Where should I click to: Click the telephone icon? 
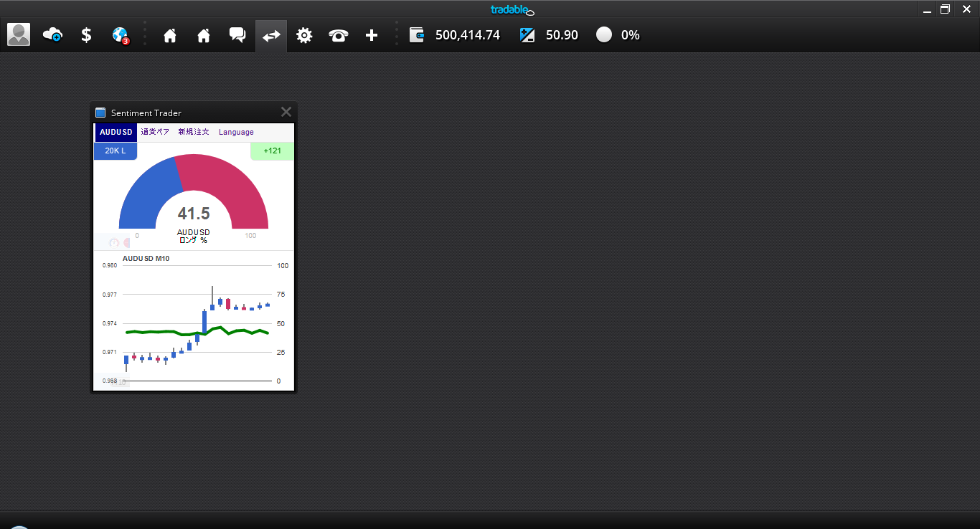[338, 35]
